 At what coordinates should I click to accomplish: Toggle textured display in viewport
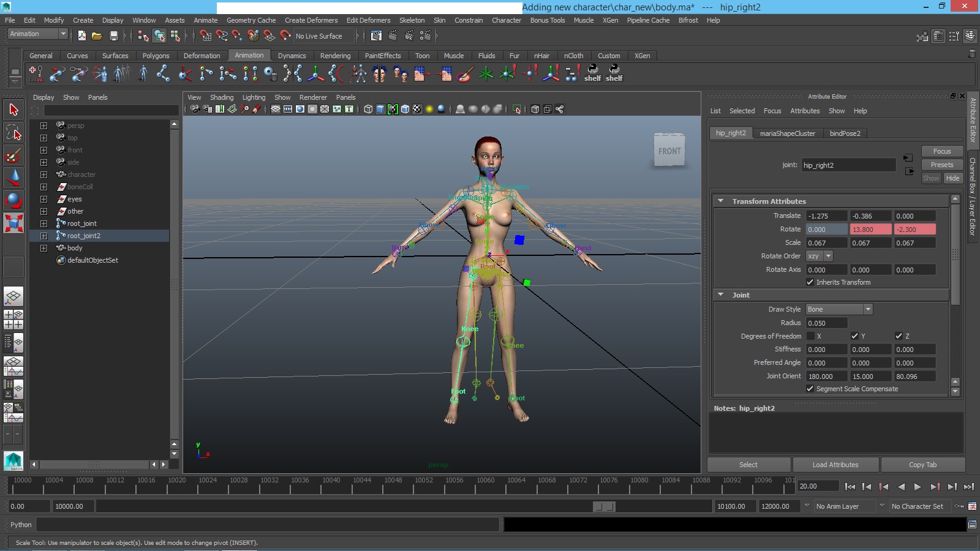click(417, 109)
